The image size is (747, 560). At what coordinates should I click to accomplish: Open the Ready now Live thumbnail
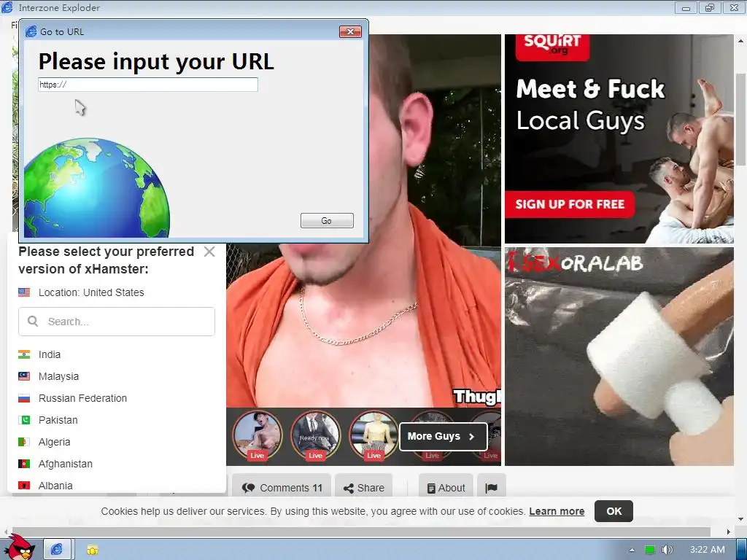point(315,436)
